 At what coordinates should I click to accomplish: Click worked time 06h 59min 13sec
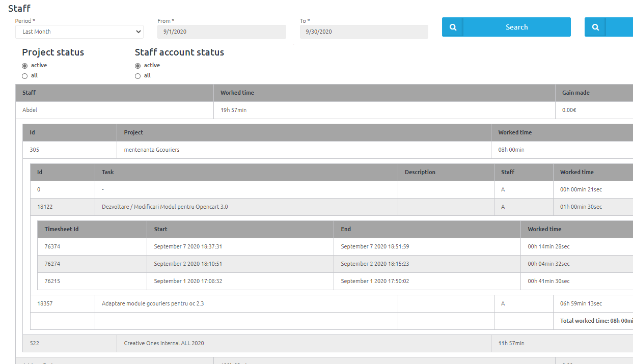[581, 303]
